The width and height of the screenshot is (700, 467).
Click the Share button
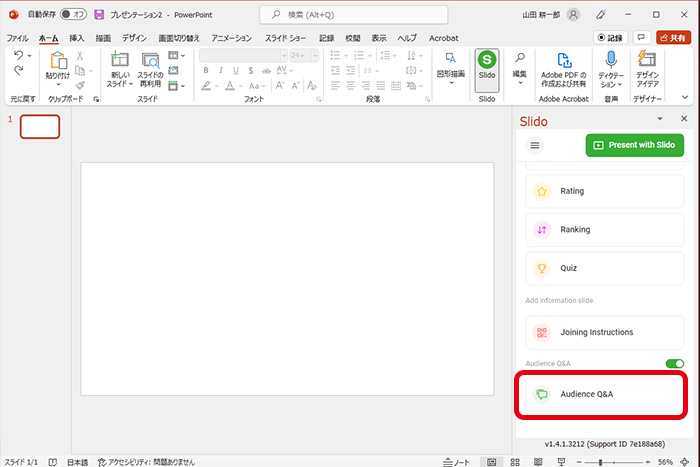pos(673,38)
